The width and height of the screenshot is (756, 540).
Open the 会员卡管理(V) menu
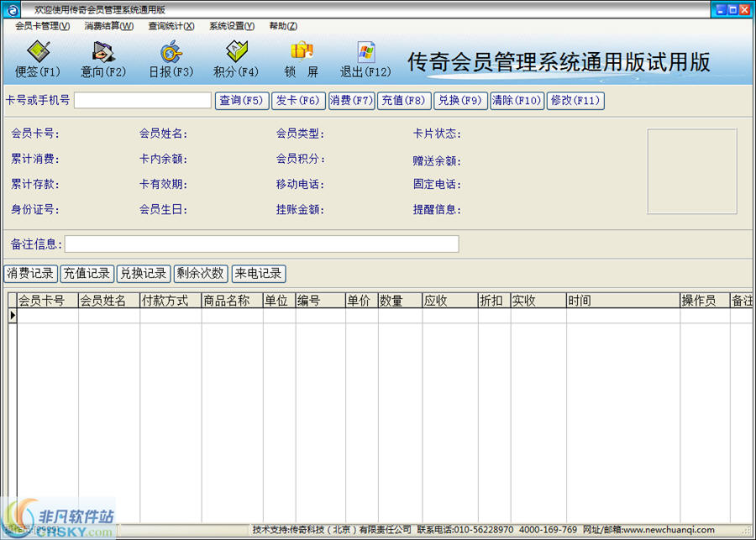coord(43,26)
